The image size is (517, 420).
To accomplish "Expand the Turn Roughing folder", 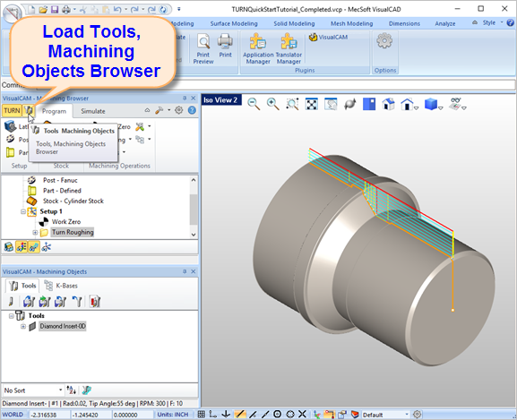I will (x=35, y=233).
